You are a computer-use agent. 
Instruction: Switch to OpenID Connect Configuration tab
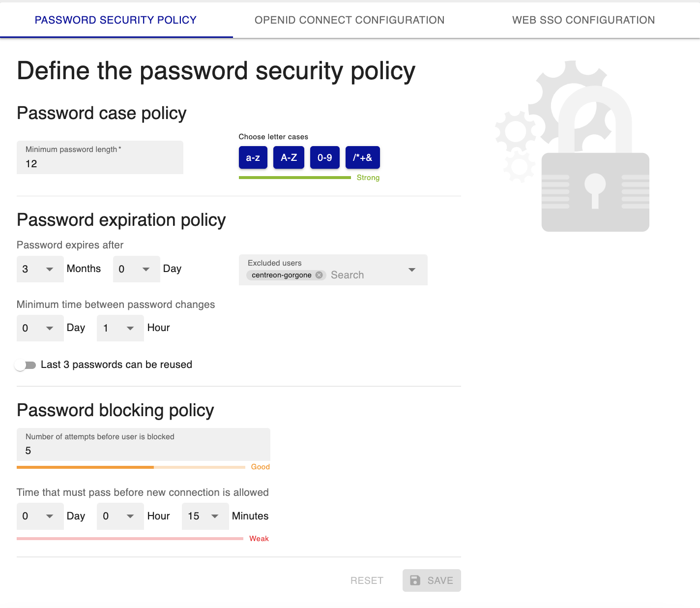coord(350,20)
